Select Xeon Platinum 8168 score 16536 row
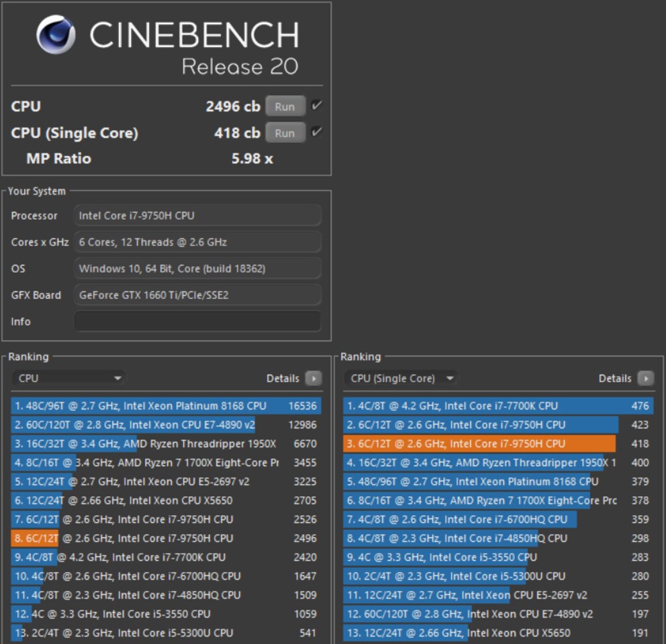The width and height of the screenshot is (666, 644). 166,406
